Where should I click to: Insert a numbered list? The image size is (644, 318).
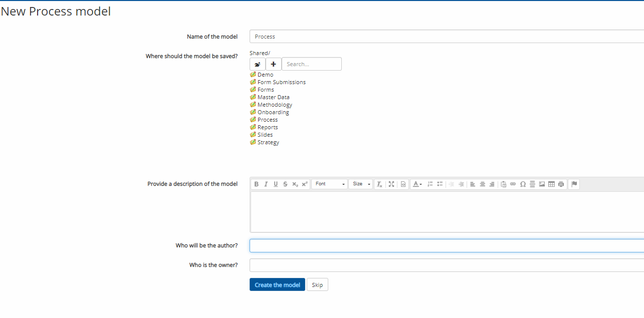coord(430,184)
